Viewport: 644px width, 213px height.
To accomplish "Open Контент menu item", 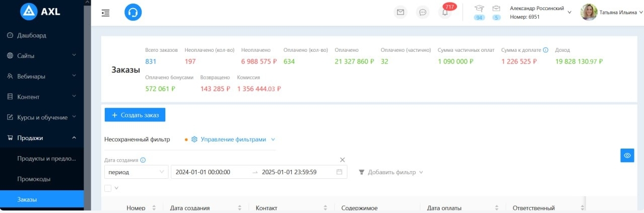I will (x=42, y=97).
